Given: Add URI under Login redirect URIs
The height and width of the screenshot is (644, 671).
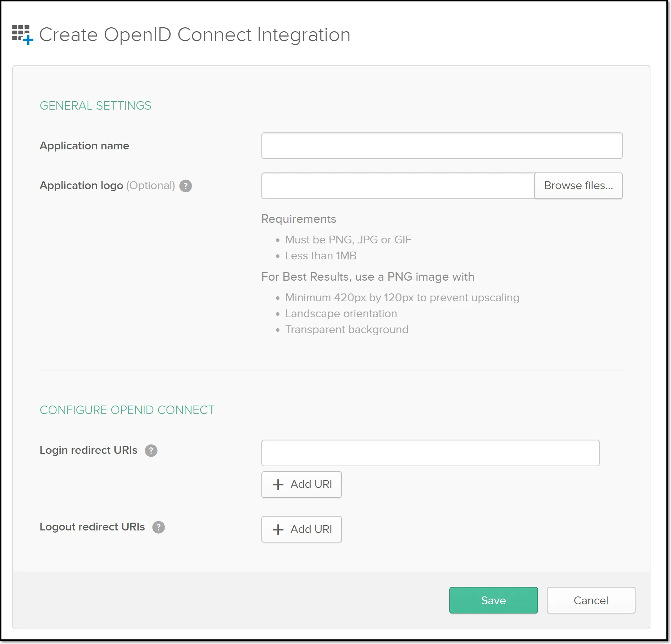Looking at the screenshot, I should coord(301,484).
